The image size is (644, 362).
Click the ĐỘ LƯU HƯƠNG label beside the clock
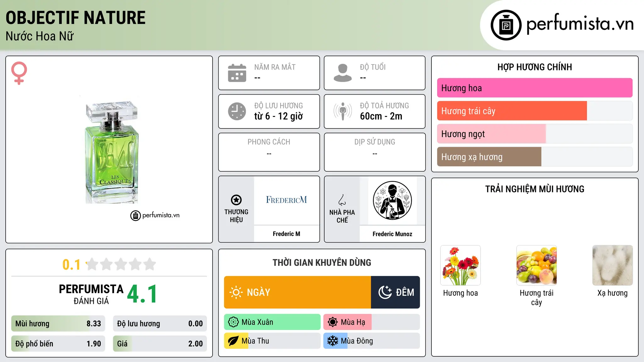point(279,106)
